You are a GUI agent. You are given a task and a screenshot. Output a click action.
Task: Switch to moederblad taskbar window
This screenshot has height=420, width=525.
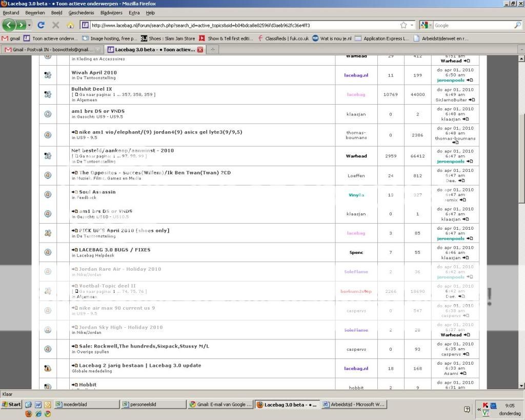(x=87, y=404)
